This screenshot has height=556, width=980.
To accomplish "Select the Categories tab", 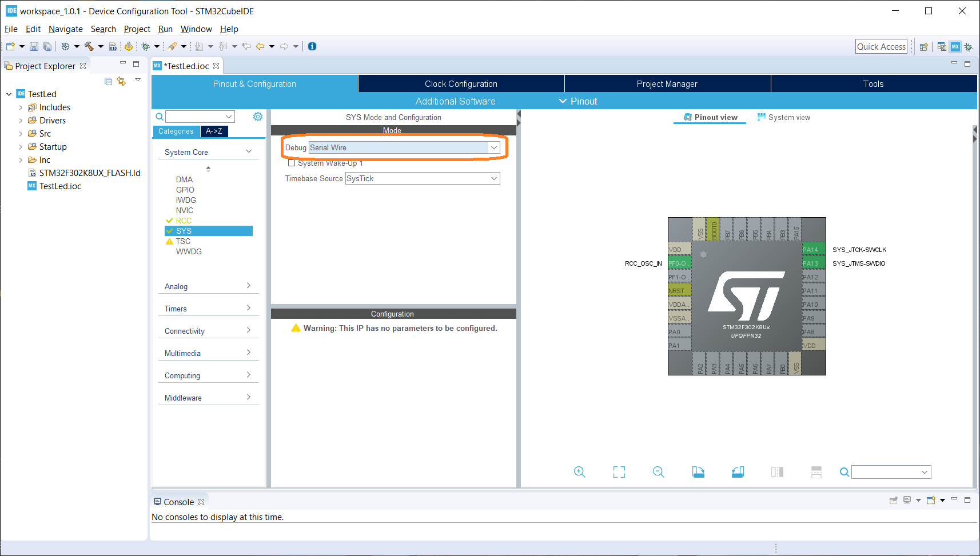I will [176, 131].
